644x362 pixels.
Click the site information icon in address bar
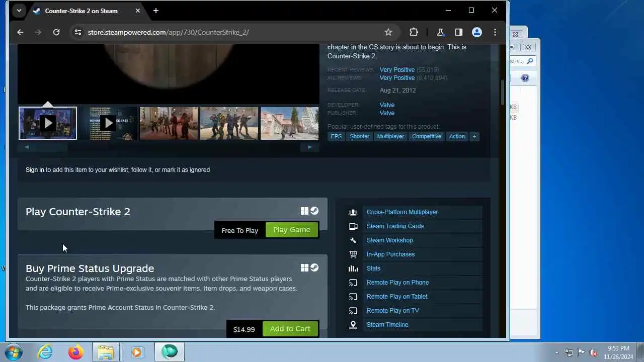(x=77, y=32)
